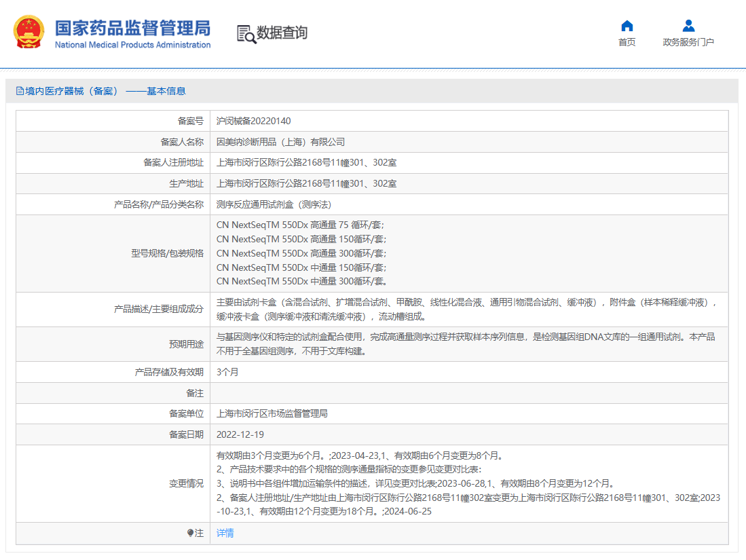Select the 中通量 150循环/套 specification line
The height and width of the screenshot is (560, 746).
coord(301,267)
